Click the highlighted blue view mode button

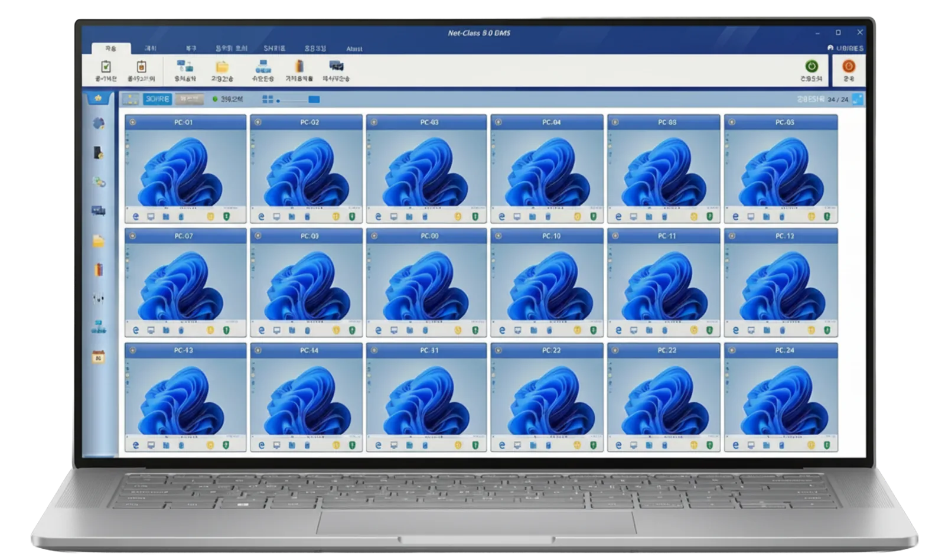tap(157, 99)
